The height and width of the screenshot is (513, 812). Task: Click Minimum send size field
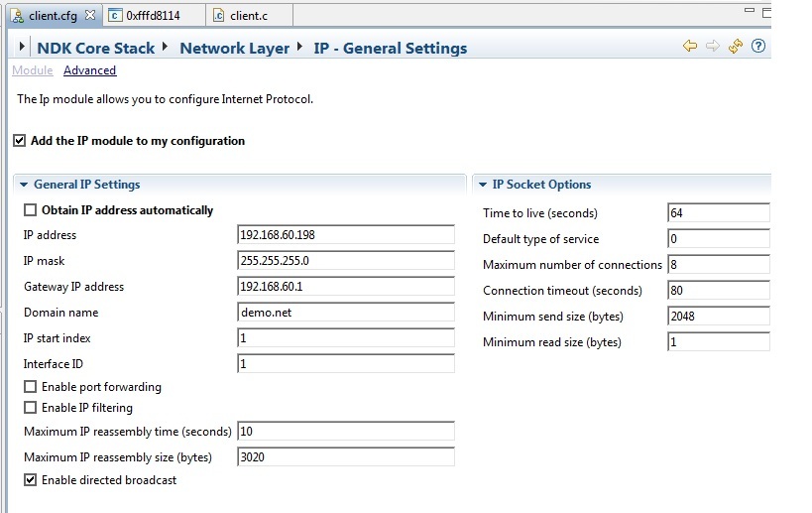(x=719, y=317)
